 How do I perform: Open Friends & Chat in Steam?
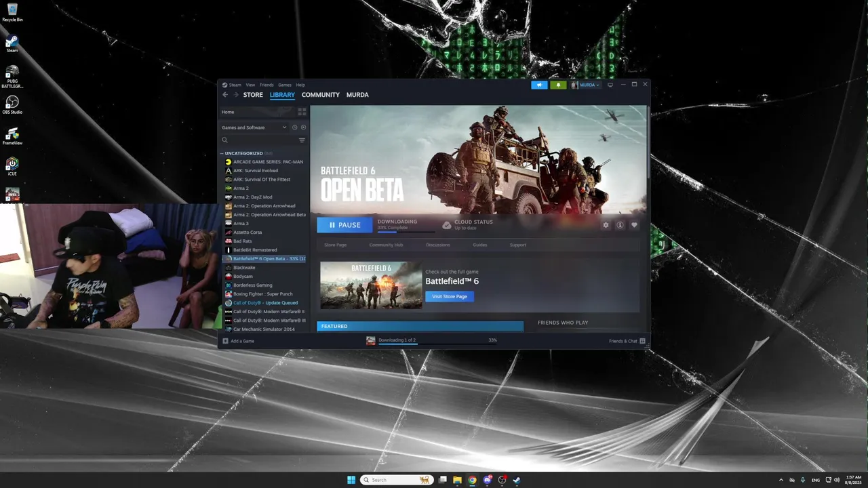coord(627,341)
